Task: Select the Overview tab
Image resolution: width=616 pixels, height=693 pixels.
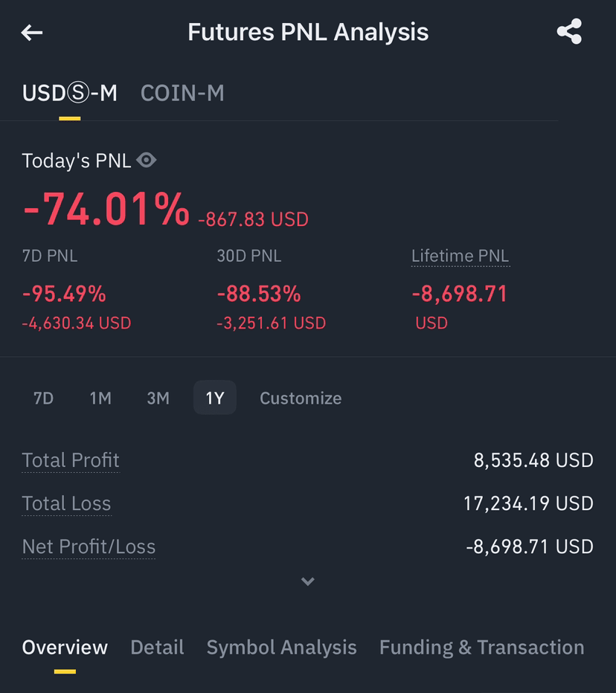Action: point(65,648)
